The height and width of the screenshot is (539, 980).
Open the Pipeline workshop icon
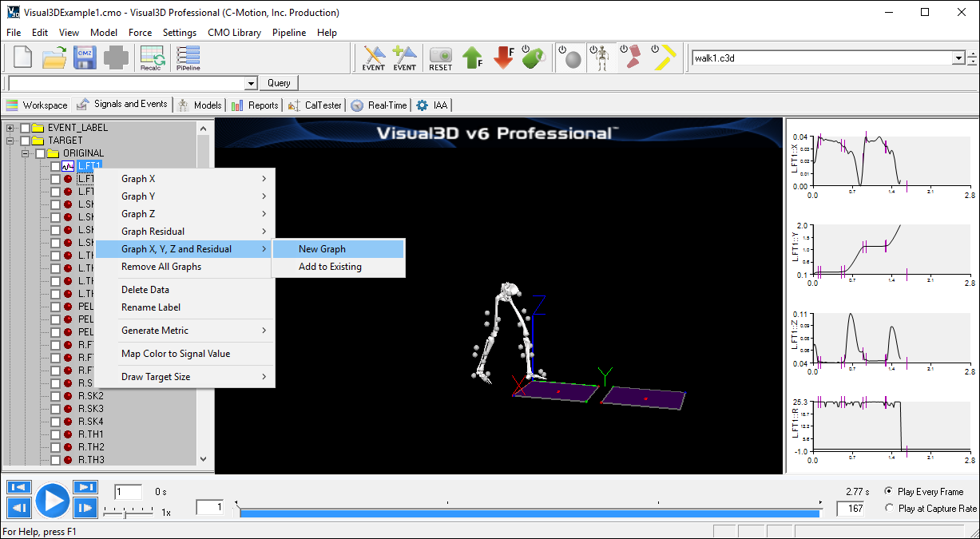(x=188, y=57)
